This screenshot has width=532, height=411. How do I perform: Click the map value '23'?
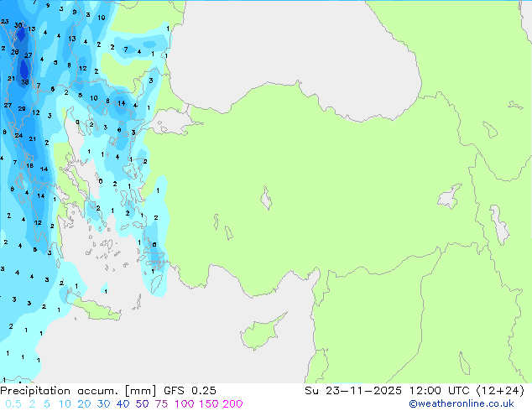point(5,22)
